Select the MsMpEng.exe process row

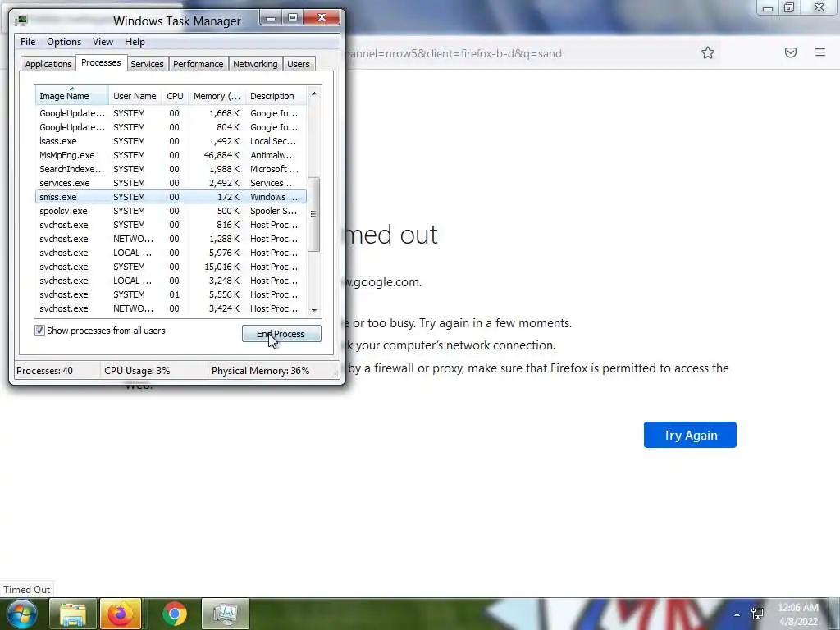point(171,155)
